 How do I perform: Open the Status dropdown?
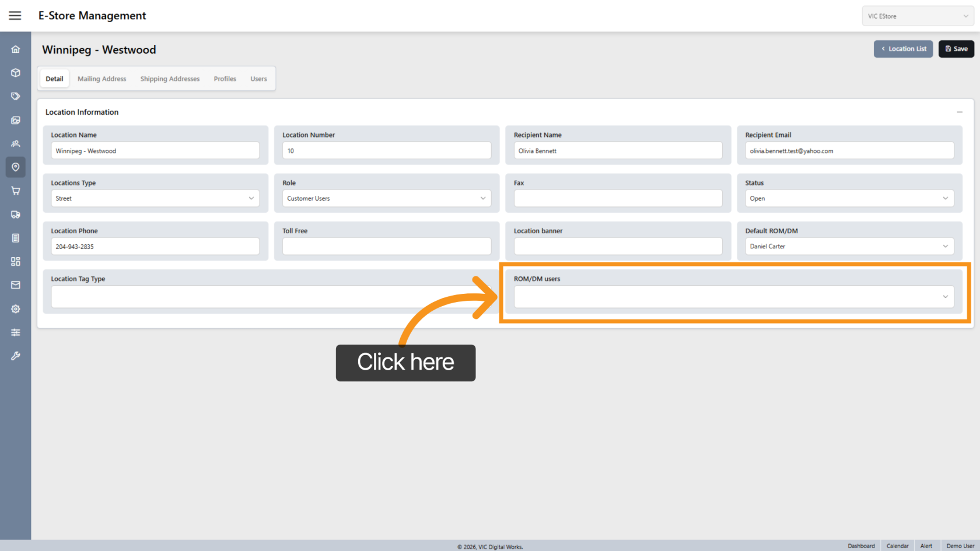point(849,198)
